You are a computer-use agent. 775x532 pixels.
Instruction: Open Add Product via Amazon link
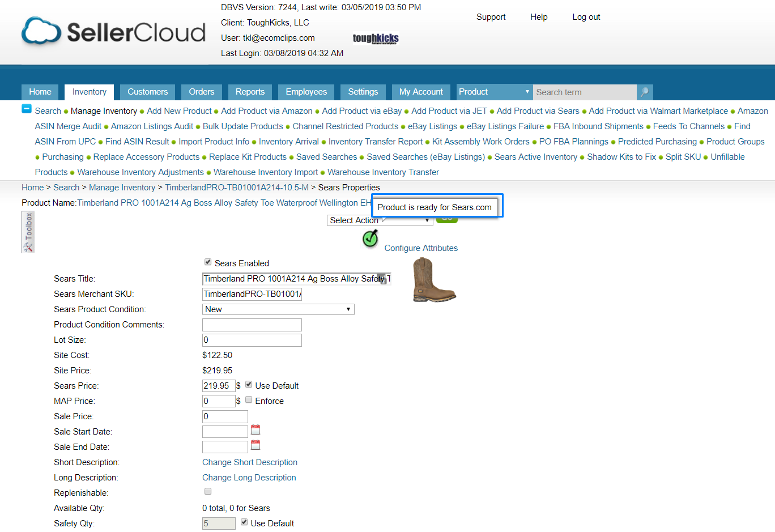(x=267, y=111)
